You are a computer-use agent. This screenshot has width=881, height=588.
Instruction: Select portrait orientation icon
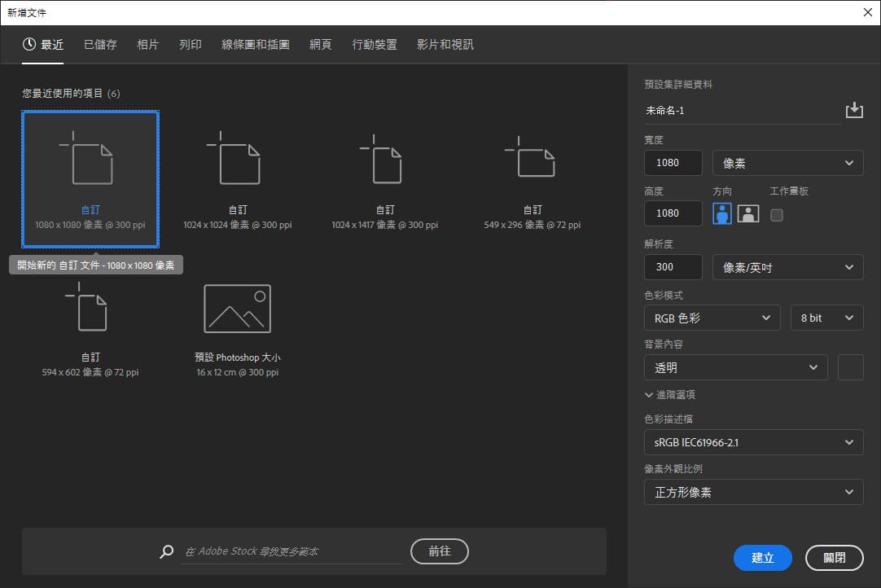(721, 214)
